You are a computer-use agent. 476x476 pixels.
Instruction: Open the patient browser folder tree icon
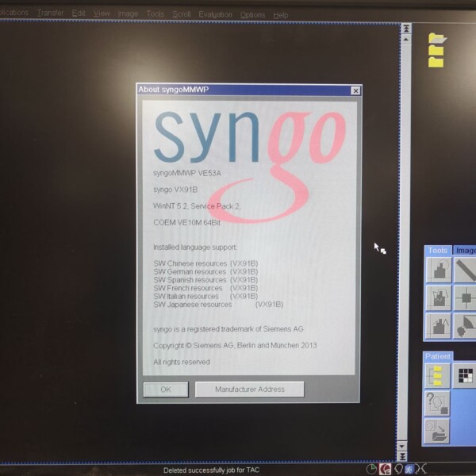tap(437, 376)
